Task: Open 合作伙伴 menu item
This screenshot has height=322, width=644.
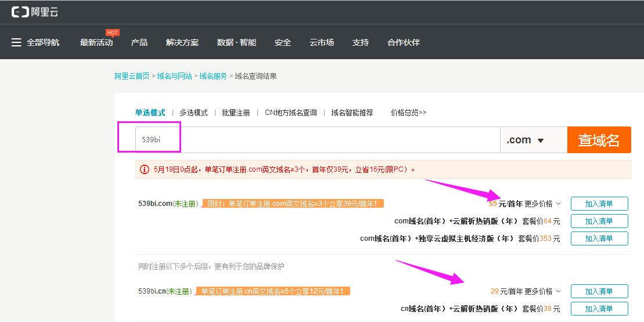Action: click(x=404, y=42)
